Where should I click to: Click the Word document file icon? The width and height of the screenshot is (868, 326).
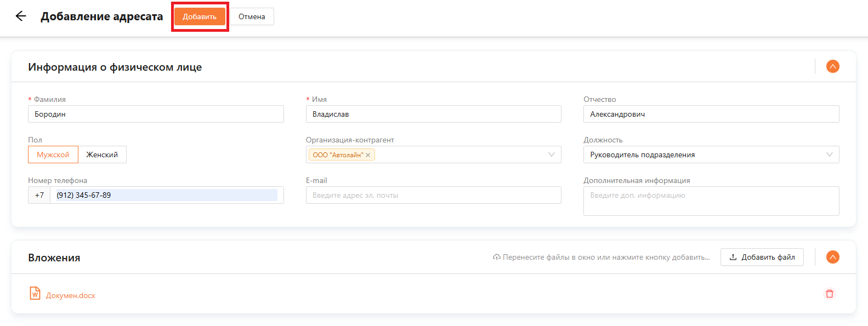35,294
